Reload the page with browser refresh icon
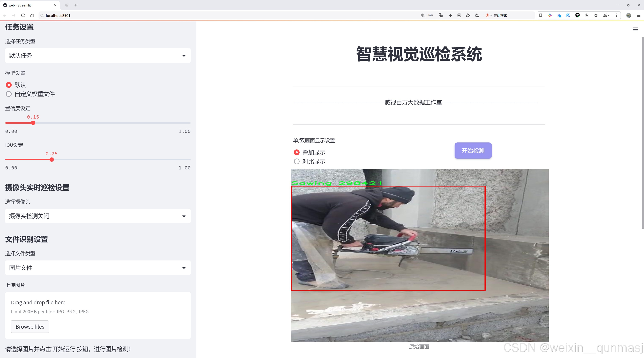Image resolution: width=644 pixels, height=358 pixels. pos(23,16)
